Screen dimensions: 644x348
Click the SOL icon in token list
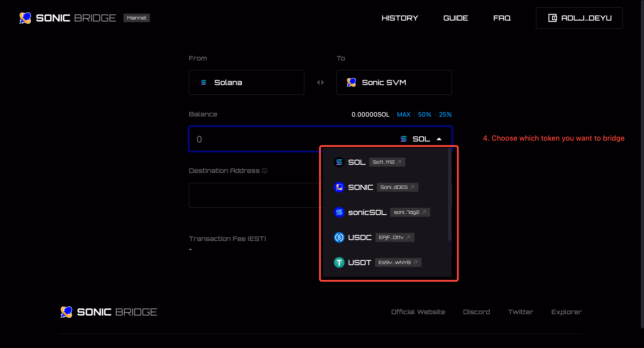pos(339,162)
